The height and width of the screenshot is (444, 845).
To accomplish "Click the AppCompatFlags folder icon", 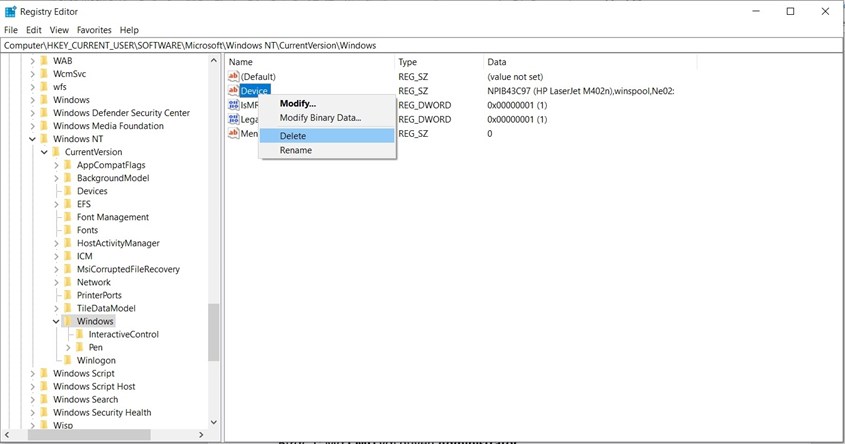I will pos(68,165).
